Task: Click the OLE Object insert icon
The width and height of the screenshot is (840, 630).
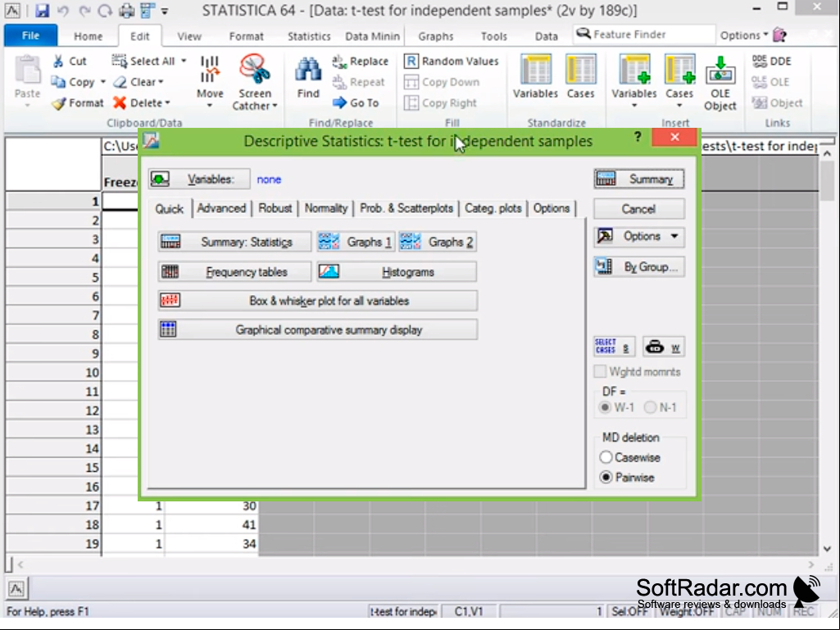Action: pyautogui.click(x=720, y=70)
